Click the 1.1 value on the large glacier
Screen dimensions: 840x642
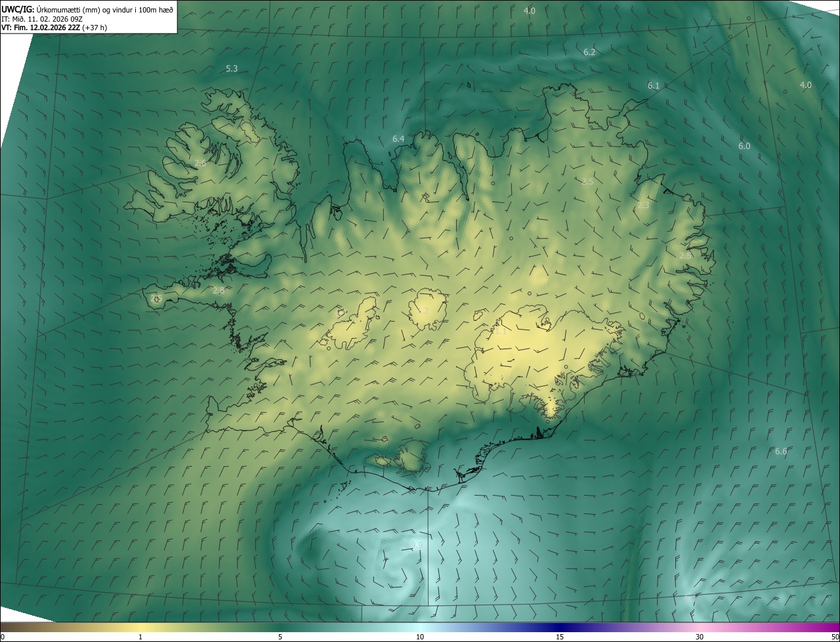coord(501,332)
